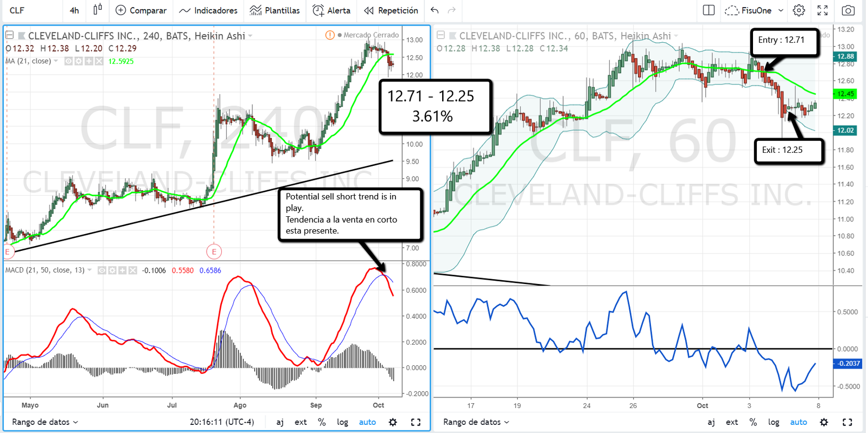Viewport: 868px width, 433px height.
Task: Toggle log scale on the left chart
Action: coord(342,422)
